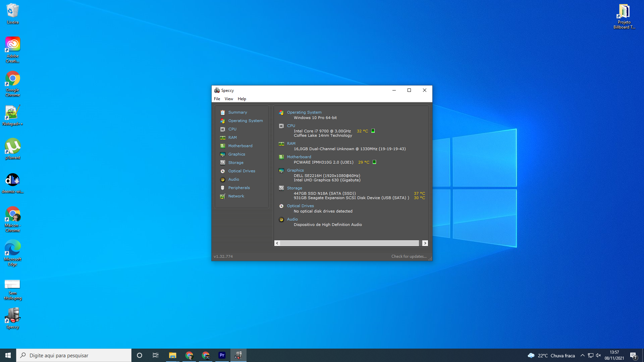Click the Network icon in sidebar
This screenshot has width=644, height=362.
(223, 196)
